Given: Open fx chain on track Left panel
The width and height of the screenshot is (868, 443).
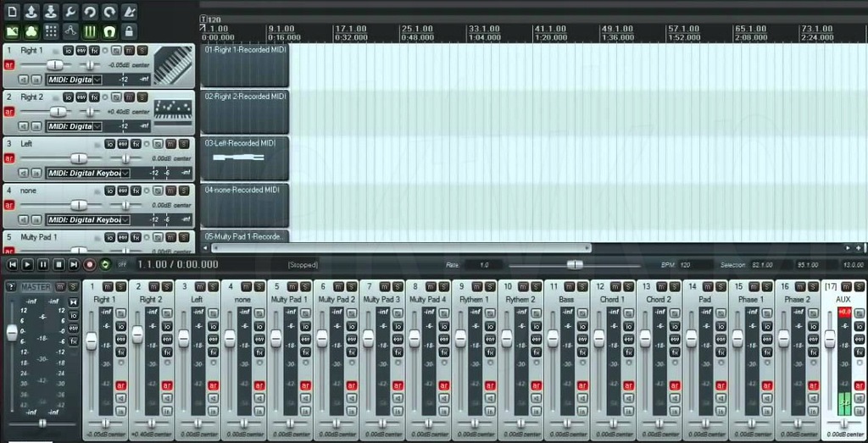Looking at the screenshot, I should [x=136, y=144].
